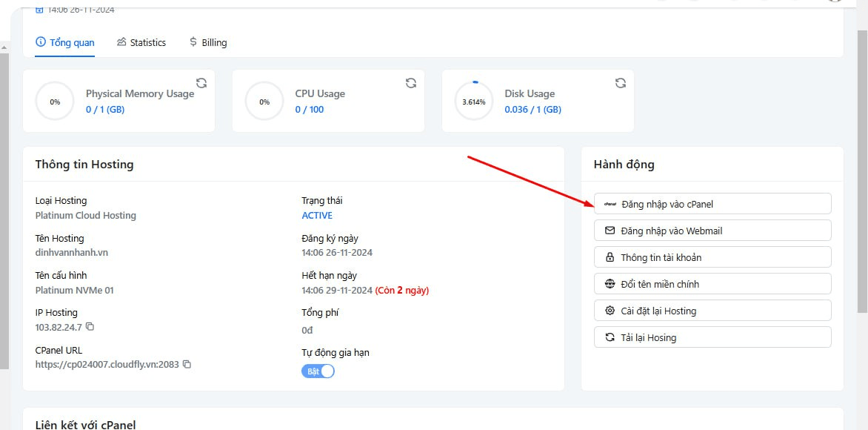Refresh the CPU Usage statistic
This screenshot has height=430, width=868.
pyautogui.click(x=410, y=83)
